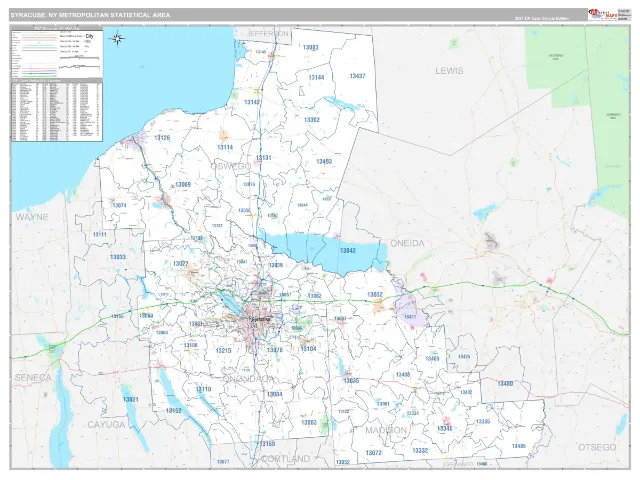Click ZIP code 13083 label
The image size is (640, 480).
click(311, 47)
